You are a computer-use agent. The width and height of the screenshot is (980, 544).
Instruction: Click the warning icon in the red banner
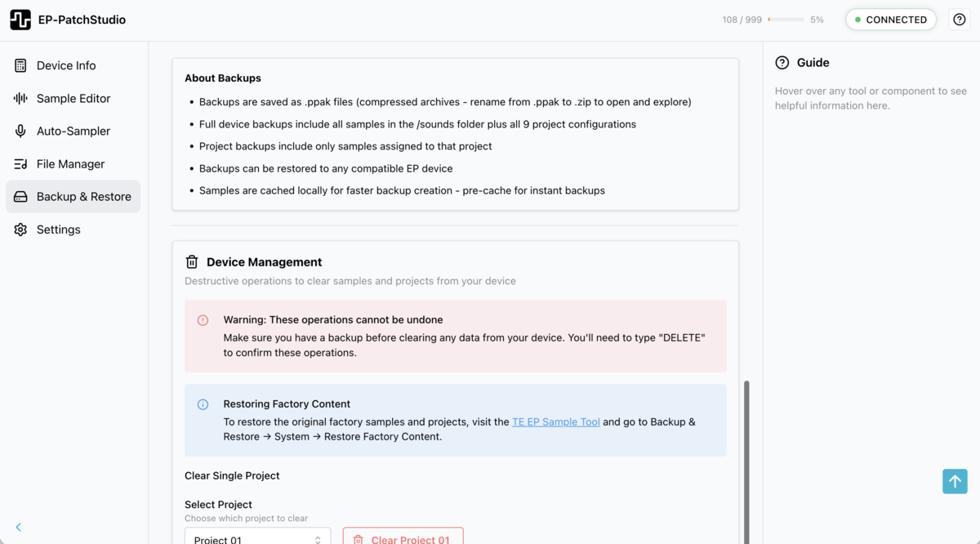tap(203, 320)
